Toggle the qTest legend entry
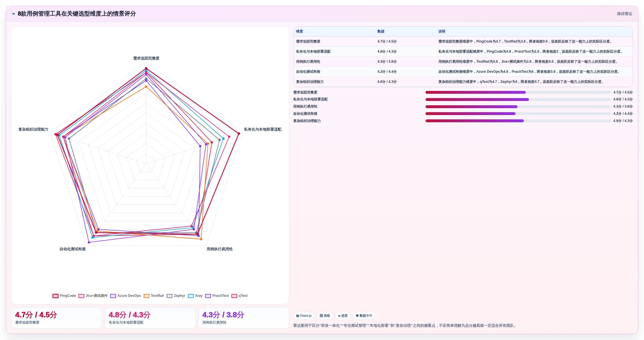This screenshot has height=340, width=644. (239, 296)
